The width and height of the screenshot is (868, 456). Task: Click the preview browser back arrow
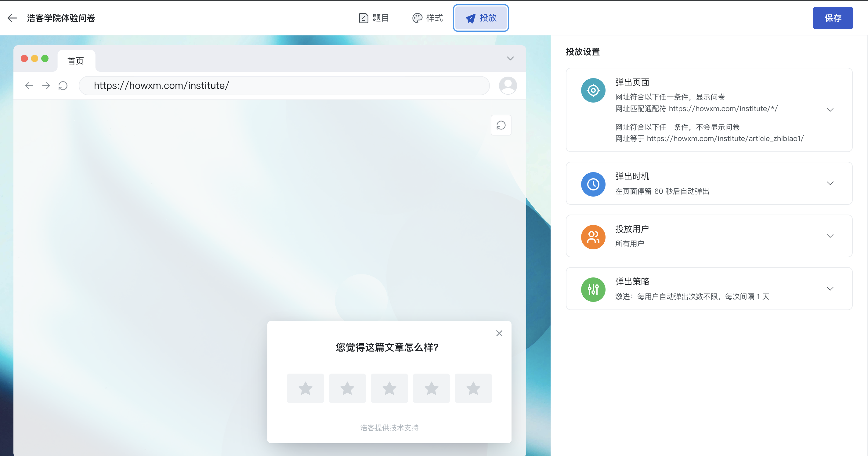point(29,85)
